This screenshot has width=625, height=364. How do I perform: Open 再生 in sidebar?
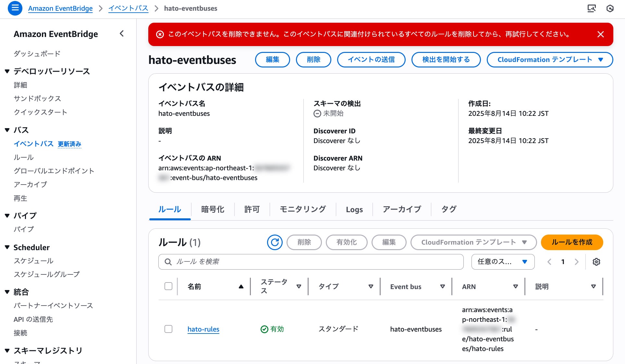pos(20,198)
